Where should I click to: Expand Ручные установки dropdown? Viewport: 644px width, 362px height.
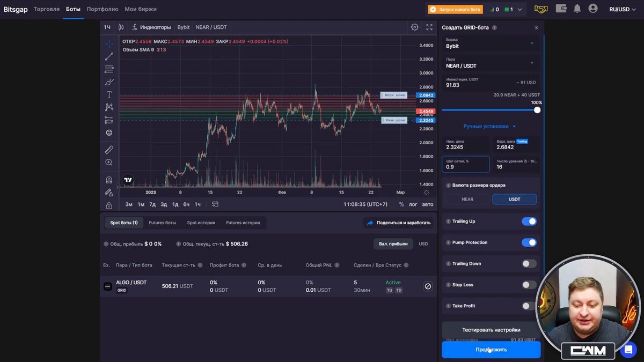coord(489,127)
